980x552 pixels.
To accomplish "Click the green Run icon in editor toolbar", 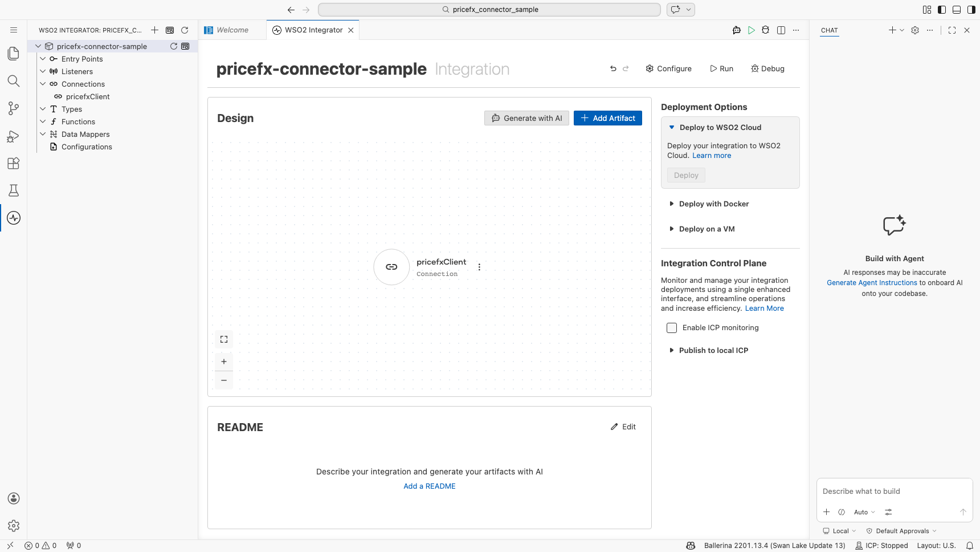I will (x=752, y=30).
